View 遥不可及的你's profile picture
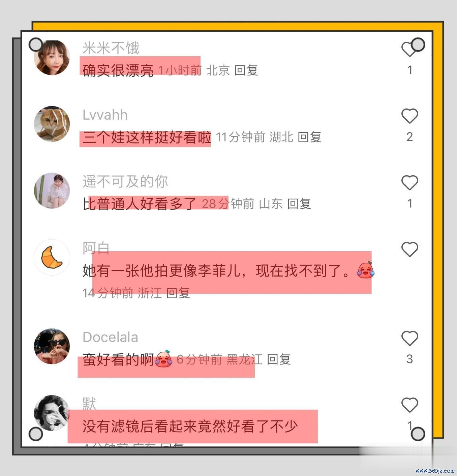Viewport: 457px width, 476px height. point(52,191)
